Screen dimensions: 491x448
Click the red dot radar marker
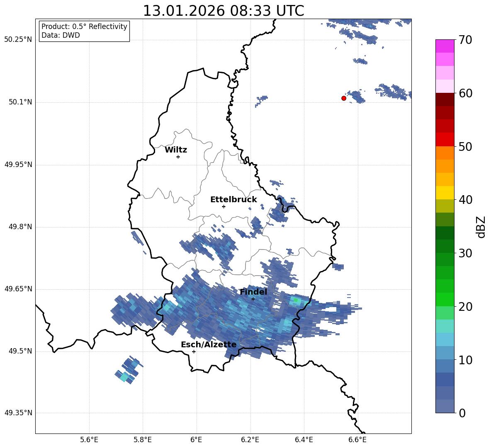344,98
